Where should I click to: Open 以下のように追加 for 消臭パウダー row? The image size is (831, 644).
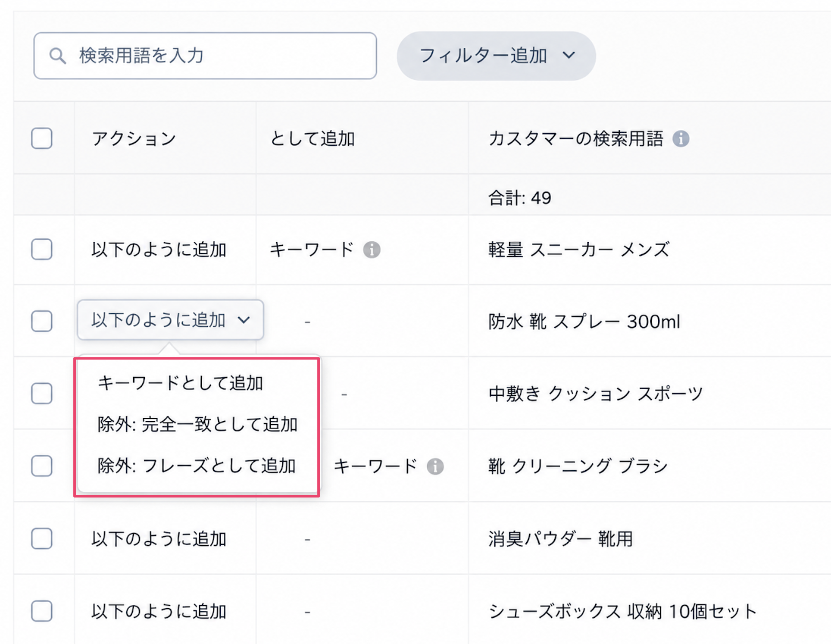[x=159, y=539]
